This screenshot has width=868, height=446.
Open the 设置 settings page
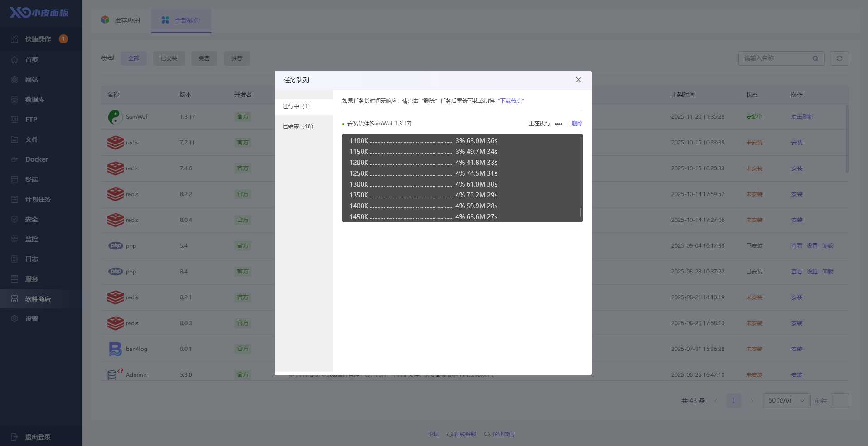32,318
